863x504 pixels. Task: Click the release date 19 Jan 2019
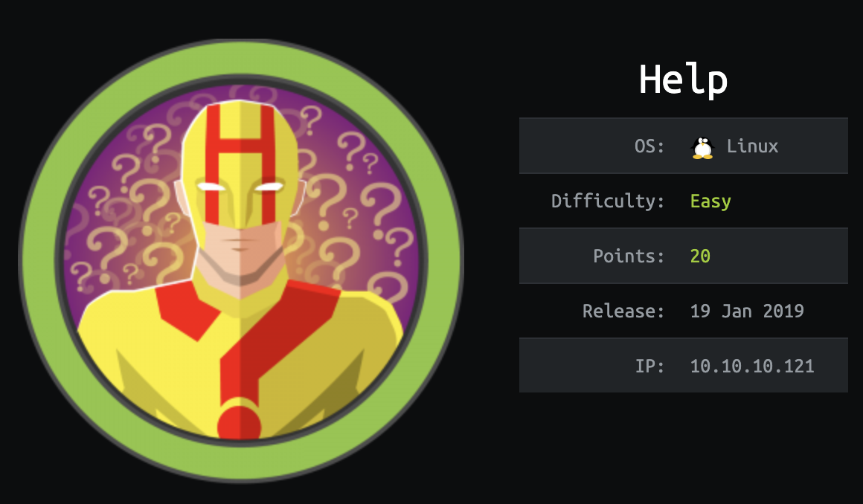pyautogui.click(x=747, y=311)
